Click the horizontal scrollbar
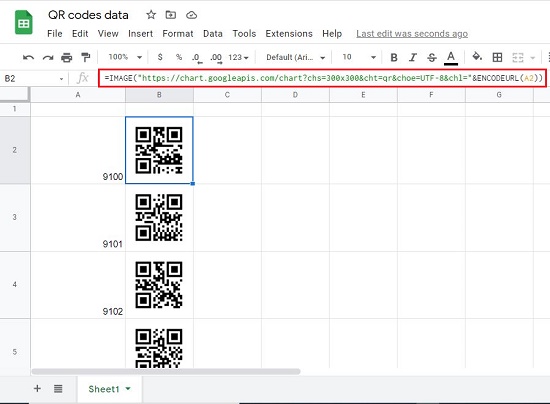 [166, 371]
